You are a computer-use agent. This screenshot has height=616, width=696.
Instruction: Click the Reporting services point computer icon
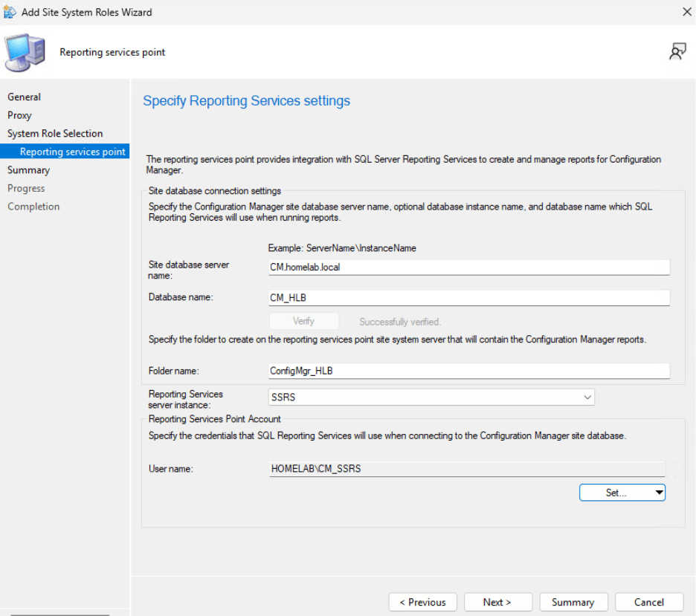tap(26, 52)
